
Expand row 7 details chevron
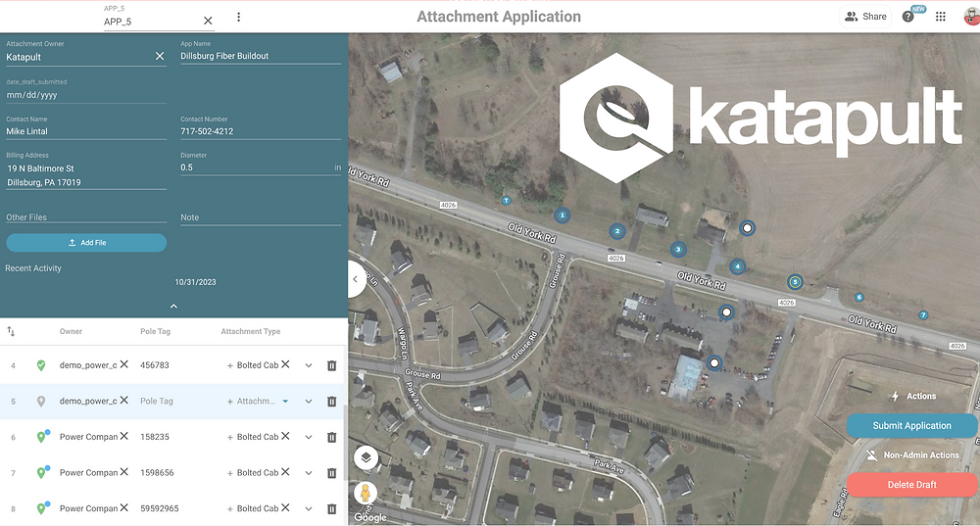click(x=309, y=473)
